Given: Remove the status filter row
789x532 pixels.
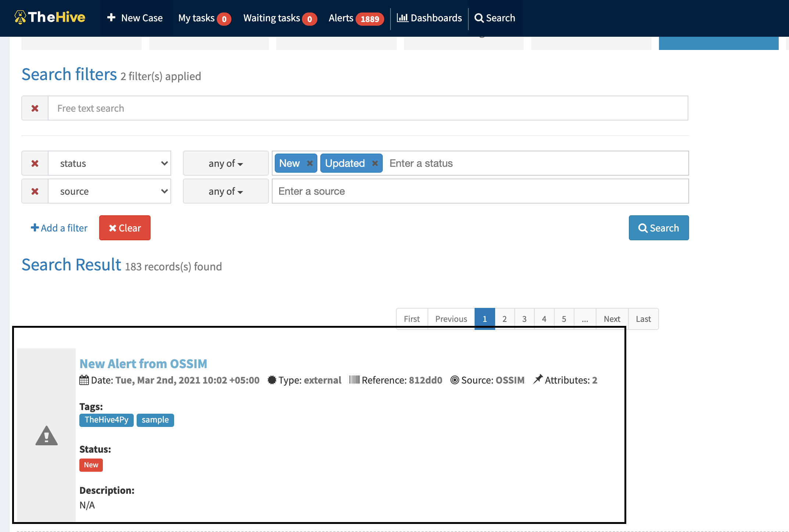Looking at the screenshot, I should point(35,163).
